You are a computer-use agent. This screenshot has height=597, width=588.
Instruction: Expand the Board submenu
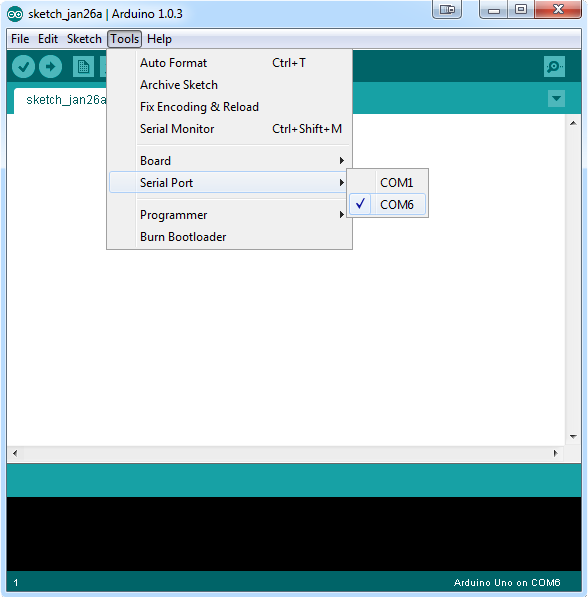coord(229,161)
